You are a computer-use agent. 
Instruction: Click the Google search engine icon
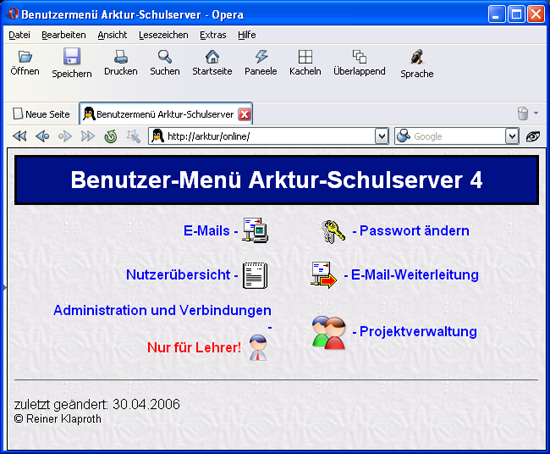(404, 136)
